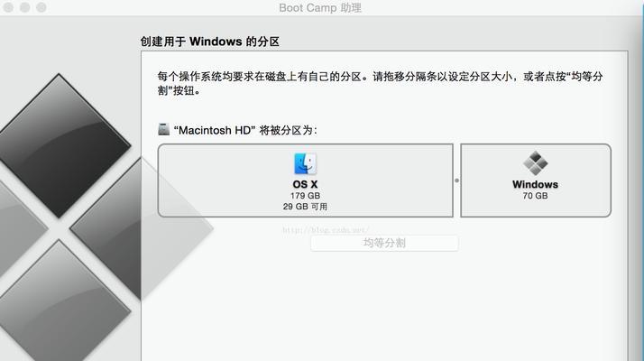This screenshot has width=644, height=361.
Task: Close the Boot Camp assistant window
Action: tap(8, 7)
